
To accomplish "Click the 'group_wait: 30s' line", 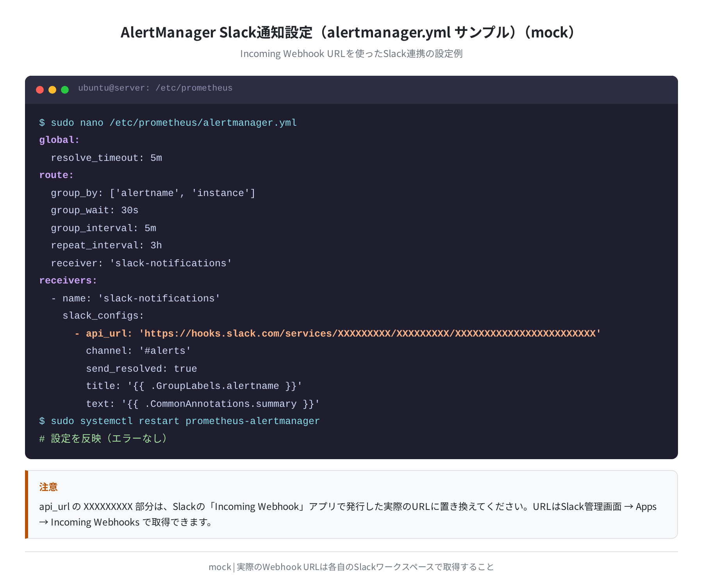I will pyautogui.click(x=95, y=210).
